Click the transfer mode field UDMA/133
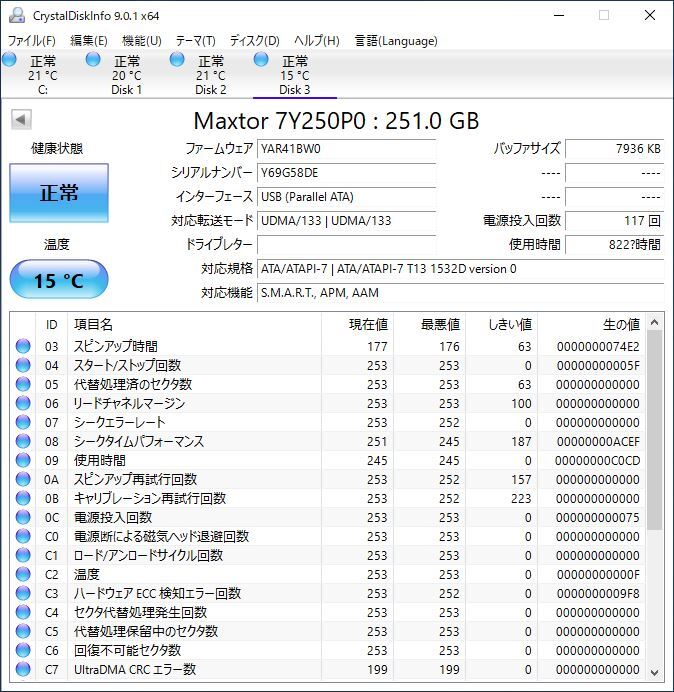674x692 pixels. (x=346, y=220)
